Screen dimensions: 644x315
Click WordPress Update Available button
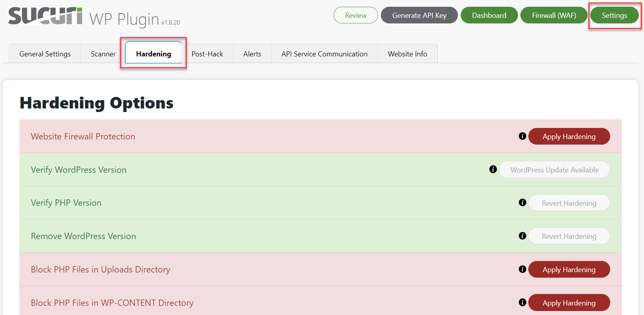click(x=554, y=170)
